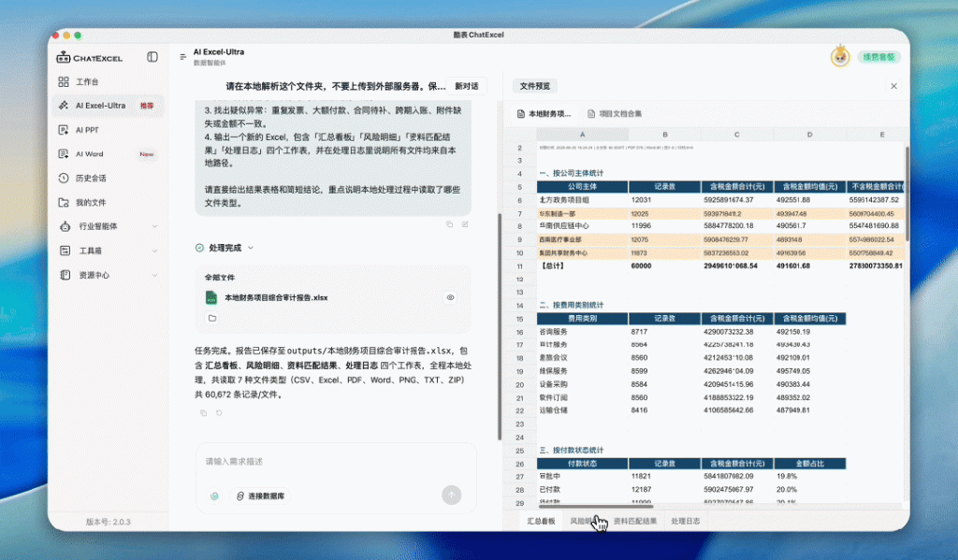This screenshot has width=958, height=560.
Task: Click the green circular icon in input box
Action: coord(214,495)
